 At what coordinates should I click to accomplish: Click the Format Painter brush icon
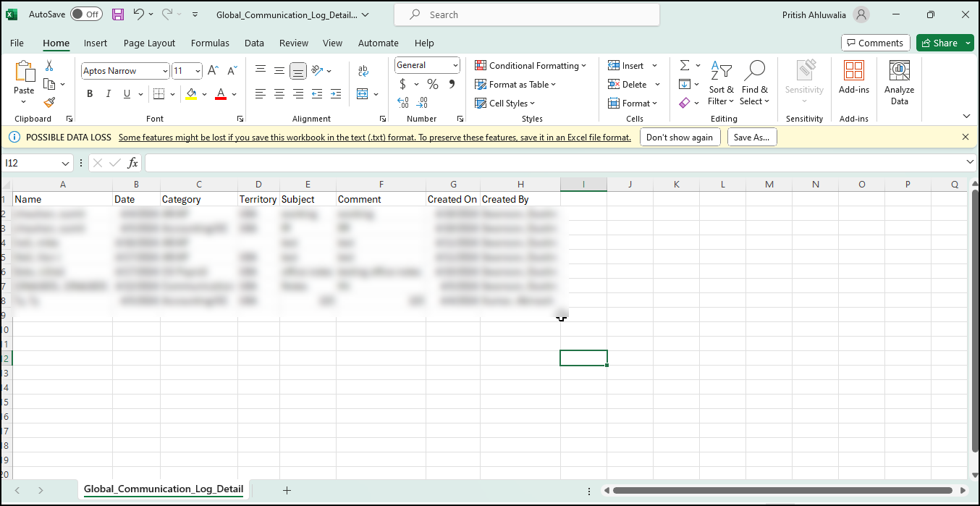pyautogui.click(x=49, y=103)
